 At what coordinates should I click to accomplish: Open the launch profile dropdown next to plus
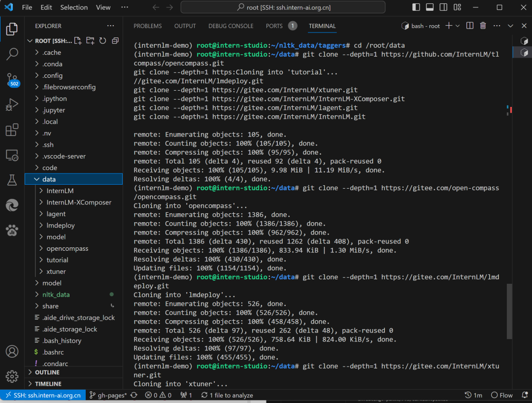click(x=457, y=26)
